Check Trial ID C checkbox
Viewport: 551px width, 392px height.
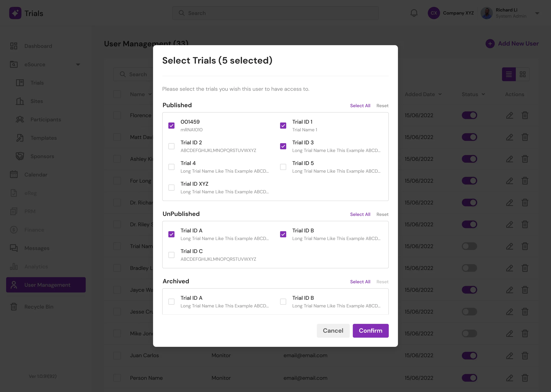(x=171, y=255)
